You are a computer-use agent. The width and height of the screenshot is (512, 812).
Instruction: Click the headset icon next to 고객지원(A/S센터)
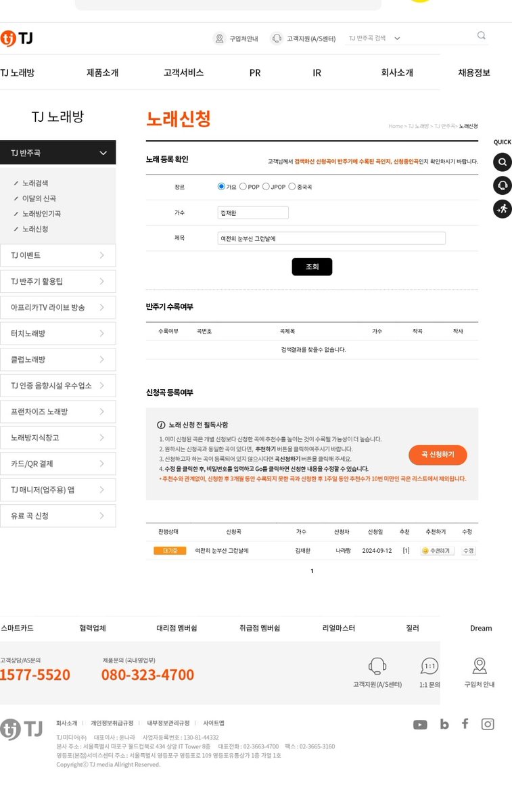[x=277, y=39]
